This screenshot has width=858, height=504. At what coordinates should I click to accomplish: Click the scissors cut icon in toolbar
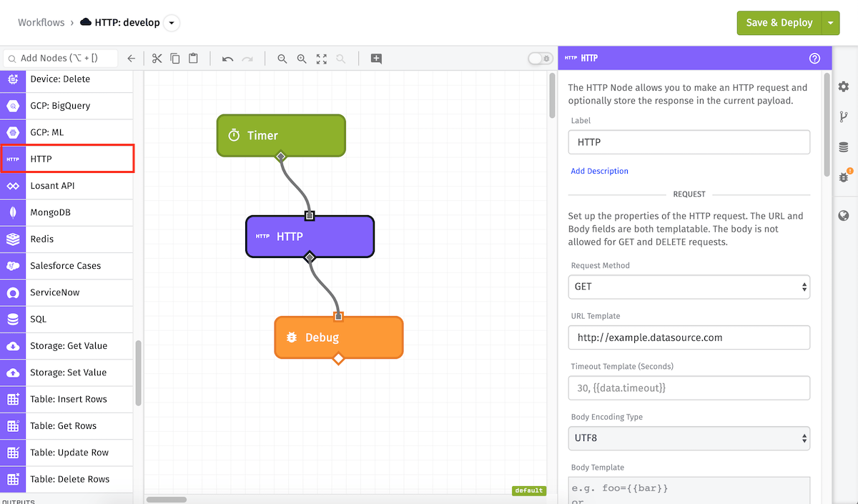(157, 59)
